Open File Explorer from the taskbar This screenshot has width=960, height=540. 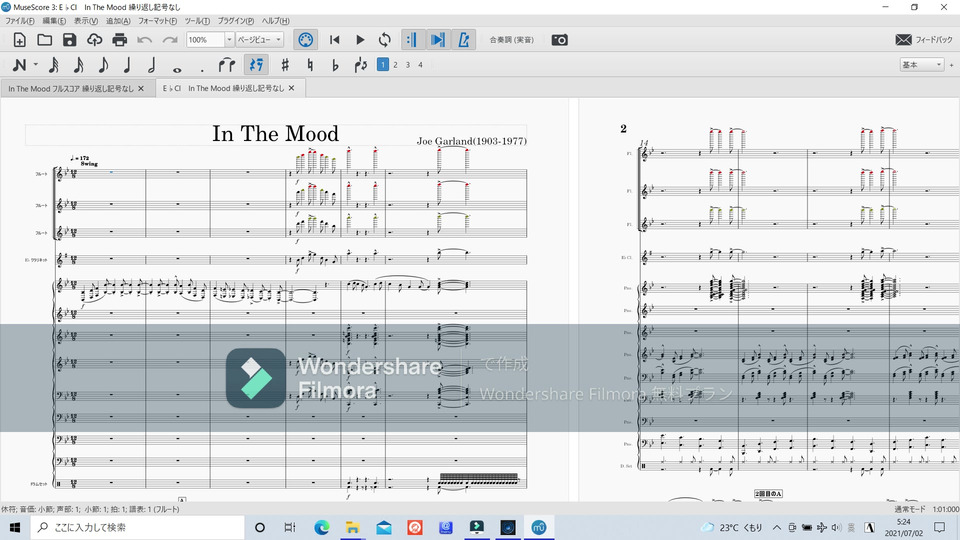353,527
